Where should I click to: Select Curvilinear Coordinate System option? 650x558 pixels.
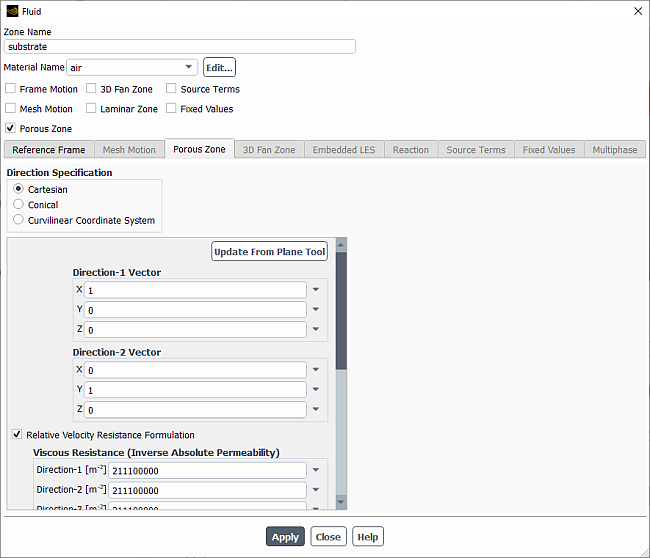click(18, 220)
